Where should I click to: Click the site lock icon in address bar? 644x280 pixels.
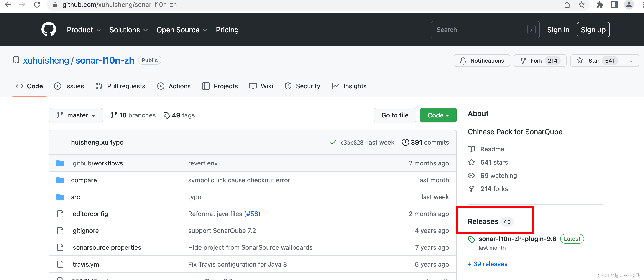[55, 5]
